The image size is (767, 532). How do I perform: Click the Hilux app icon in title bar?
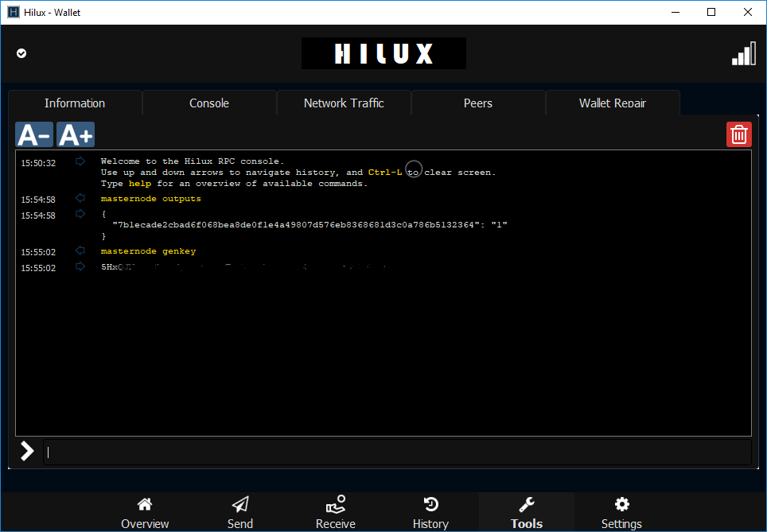click(14, 12)
